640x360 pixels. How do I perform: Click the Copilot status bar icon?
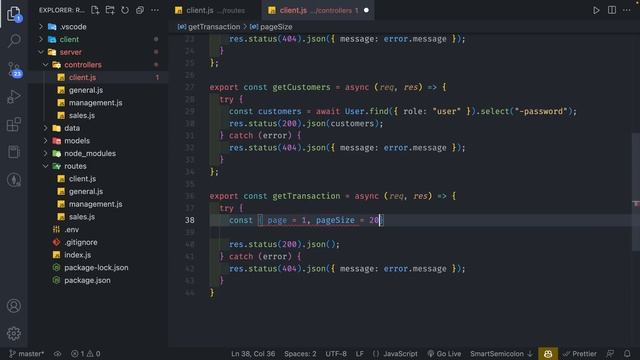(548, 353)
